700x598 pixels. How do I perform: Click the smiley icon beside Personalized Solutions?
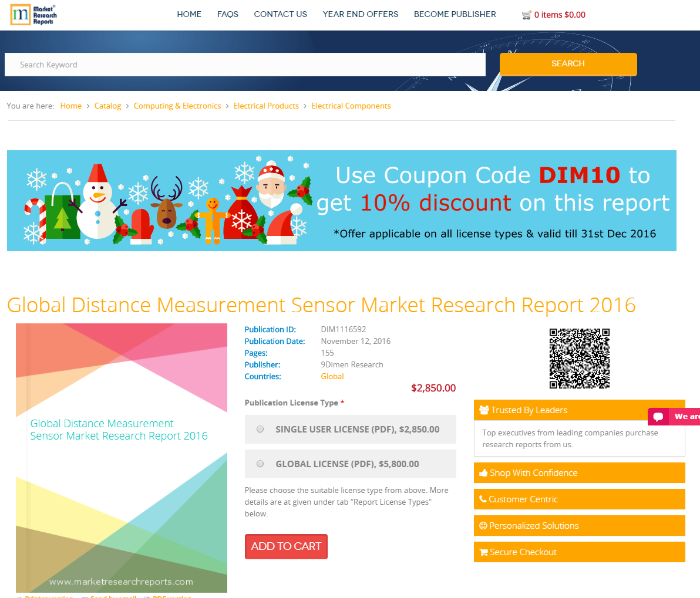[x=483, y=526]
